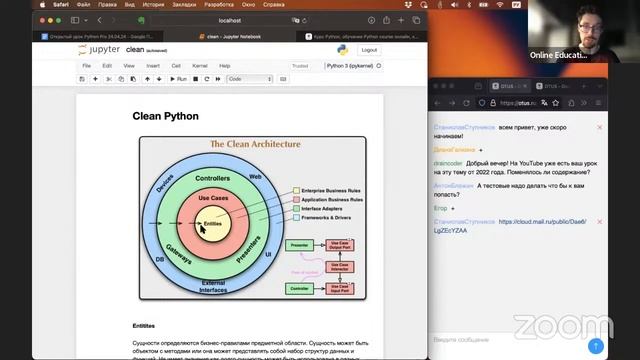
Task: Open the cloud.mail.ru link in chat
Action: tap(510, 226)
